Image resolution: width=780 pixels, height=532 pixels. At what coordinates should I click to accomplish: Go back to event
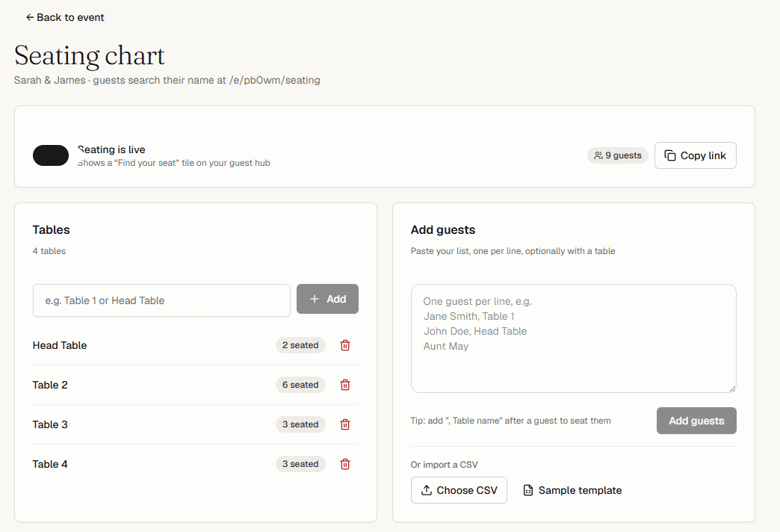[65, 17]
